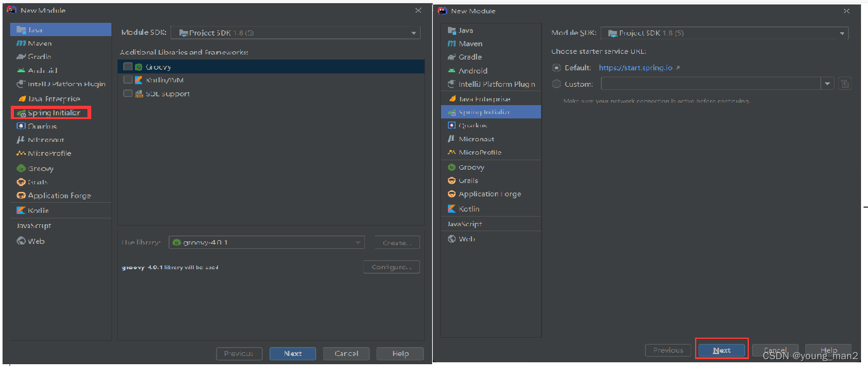Viewport: 868px width, 368px height.
Task: Click the Configure... button
Action: click(x=392, y=267)
